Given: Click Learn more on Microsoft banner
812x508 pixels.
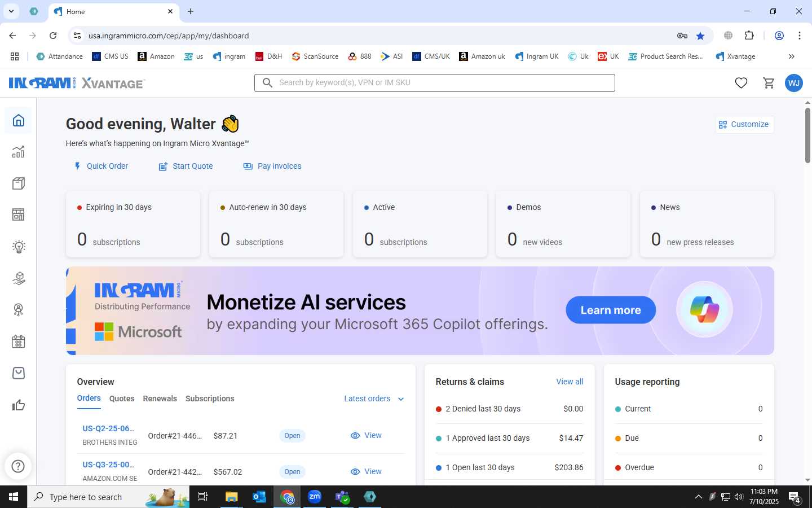Looking at the screenshot, I should [611, 310].
